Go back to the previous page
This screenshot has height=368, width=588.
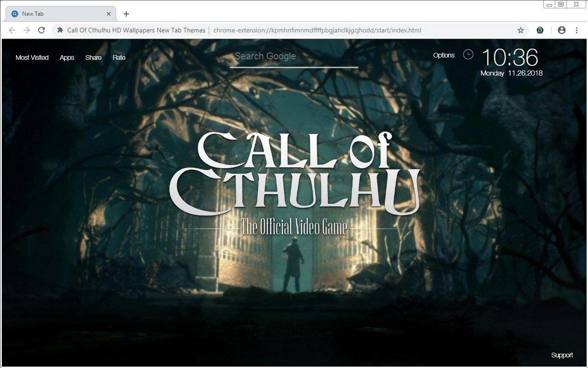(12, 30)
